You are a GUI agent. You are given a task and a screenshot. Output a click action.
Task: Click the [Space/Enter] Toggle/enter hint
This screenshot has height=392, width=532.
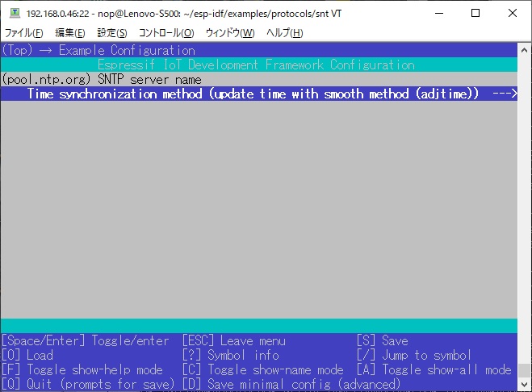point(85,340)
